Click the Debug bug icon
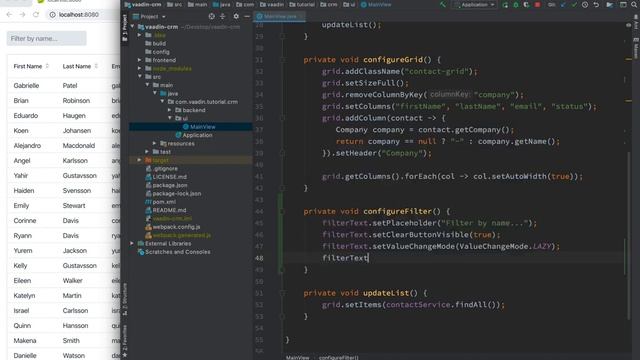This screenshot has width=640, height=360. pyautogui.click(x=516, y=5)
